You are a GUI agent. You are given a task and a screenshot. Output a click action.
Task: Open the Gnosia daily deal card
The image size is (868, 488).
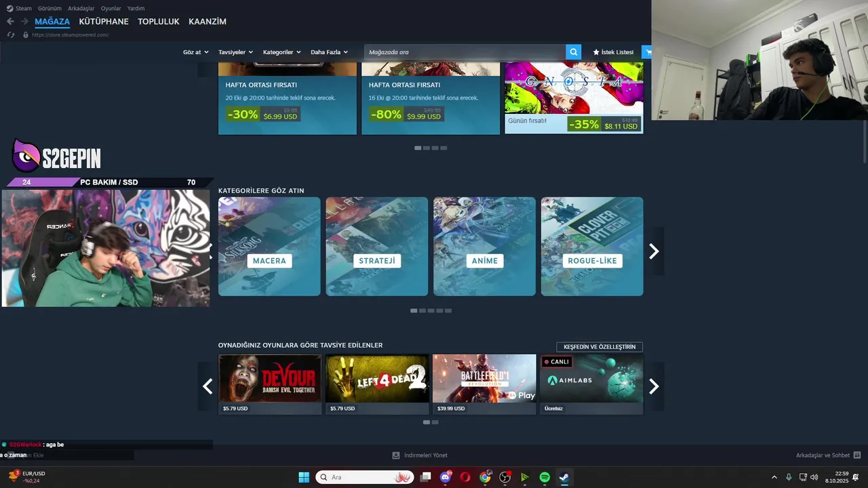(x=574, y=98)
